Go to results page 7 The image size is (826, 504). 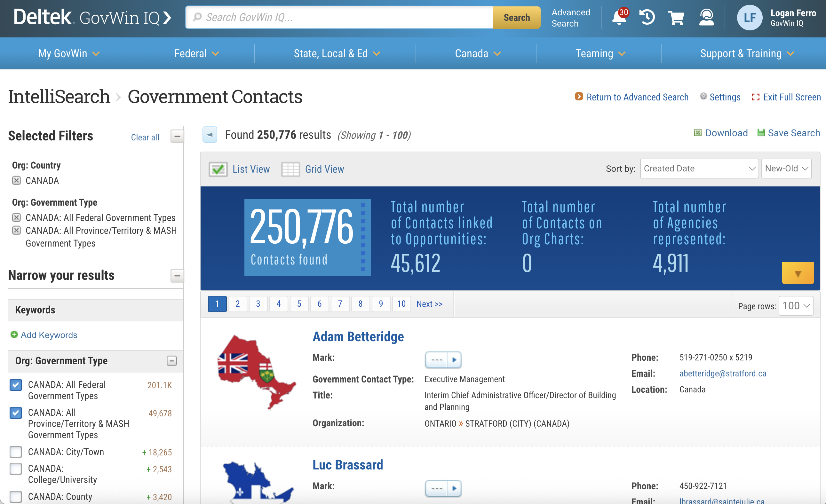(340, 303)
